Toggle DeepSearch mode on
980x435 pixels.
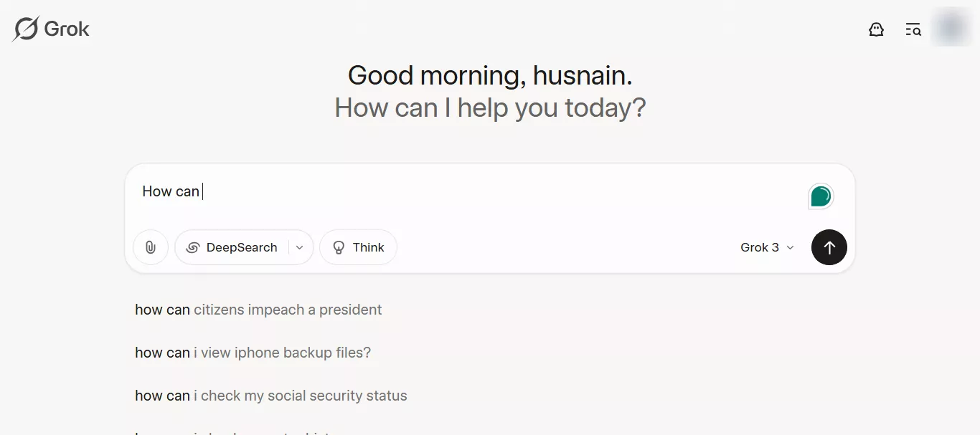[x=232, y=247]
